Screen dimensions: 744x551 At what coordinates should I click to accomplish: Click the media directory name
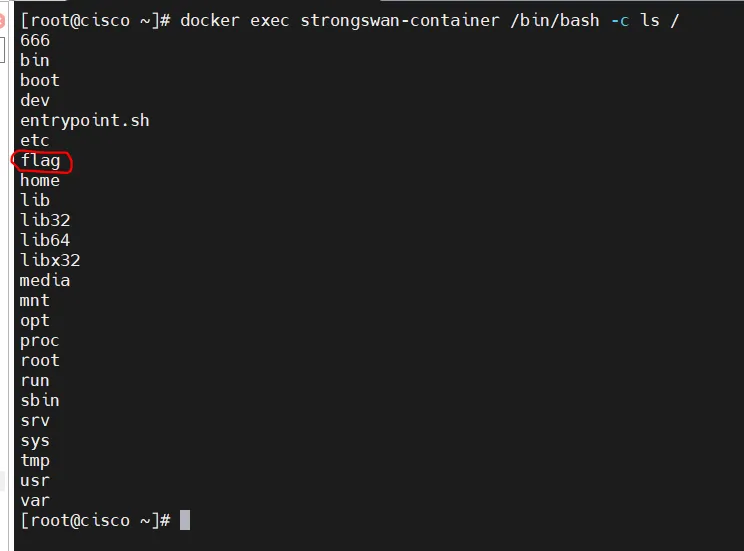[x=45, y=280]
